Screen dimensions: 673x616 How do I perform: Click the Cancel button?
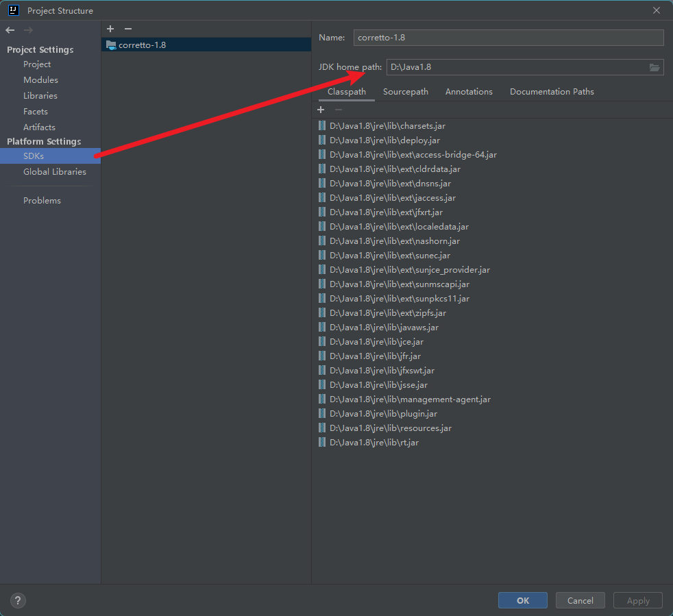click(x=580, y=600)
